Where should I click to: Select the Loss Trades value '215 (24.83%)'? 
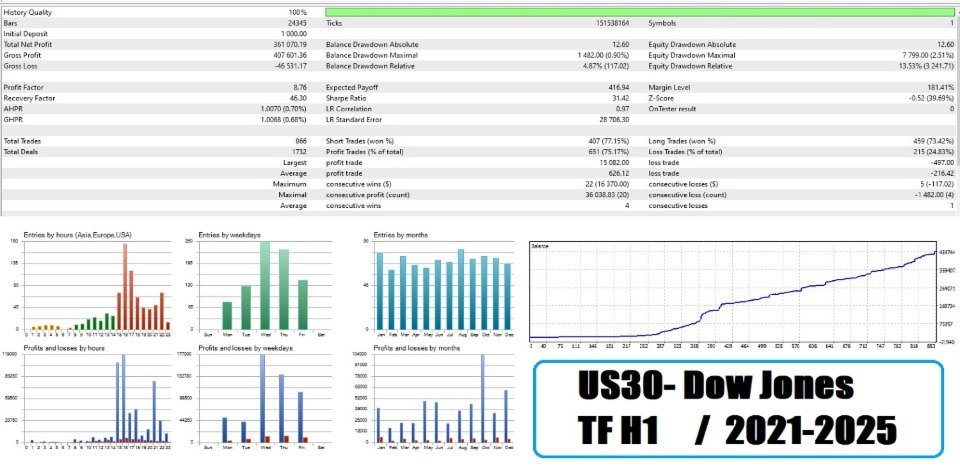point(933,152)
